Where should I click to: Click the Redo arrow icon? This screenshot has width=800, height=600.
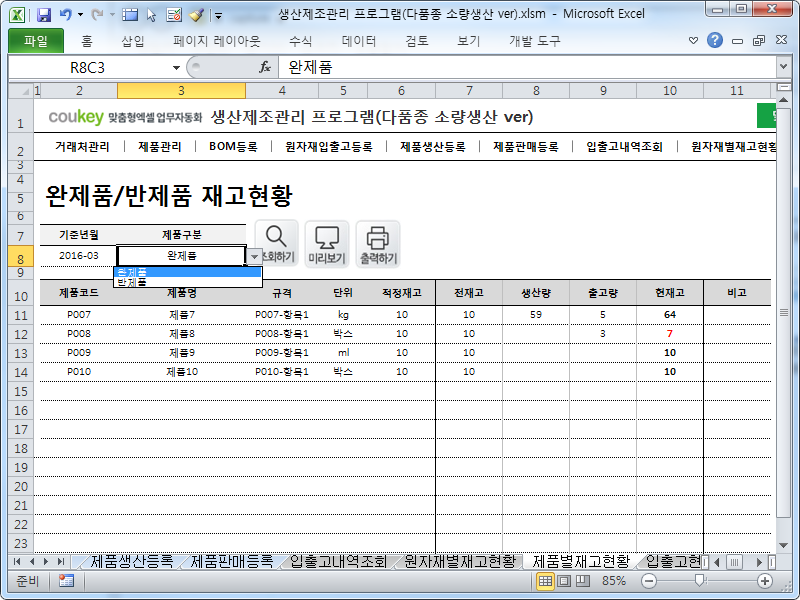point(96,15)
